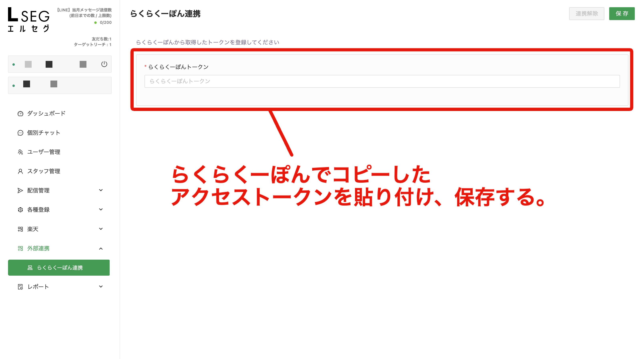Viewport: 644px width, 359px height.
Task: Click the power logout icon
Action: [x=104, y=64]
